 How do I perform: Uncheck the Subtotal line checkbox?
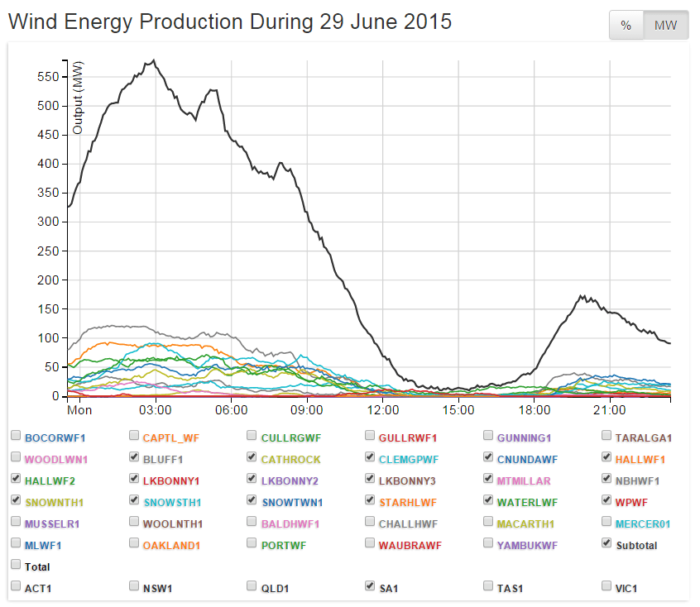tap(607, 543)
